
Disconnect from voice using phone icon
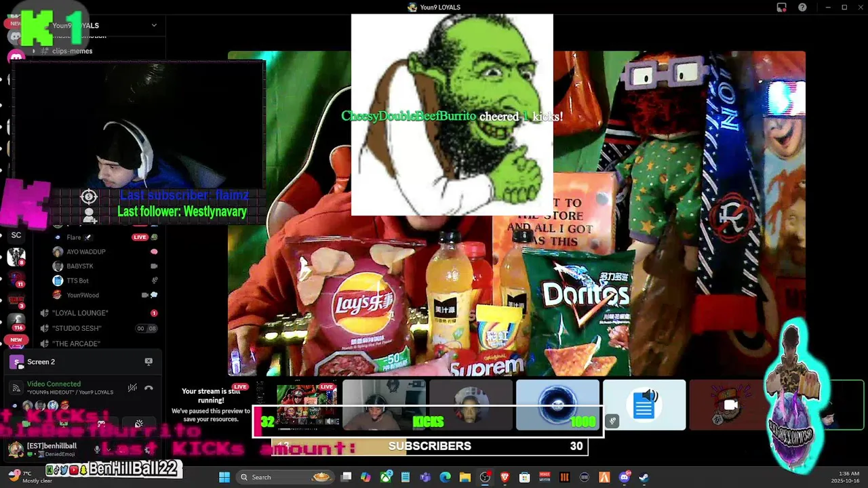pos(149,388)
